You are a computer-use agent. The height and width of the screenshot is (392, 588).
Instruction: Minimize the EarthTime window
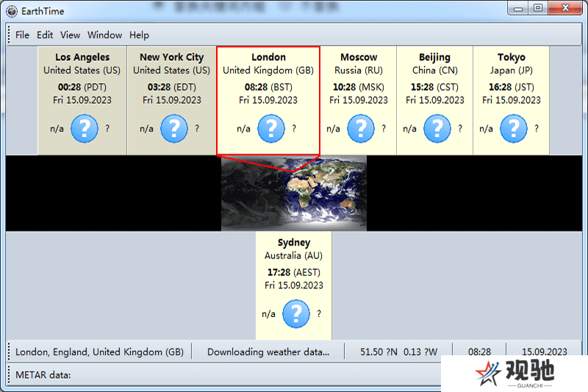[x=518, y=8]
